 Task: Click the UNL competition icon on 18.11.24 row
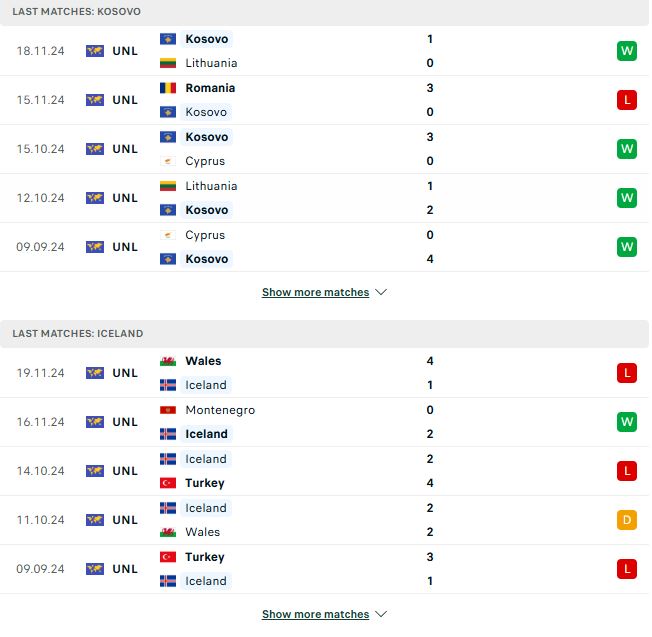[x=95, y=51]
